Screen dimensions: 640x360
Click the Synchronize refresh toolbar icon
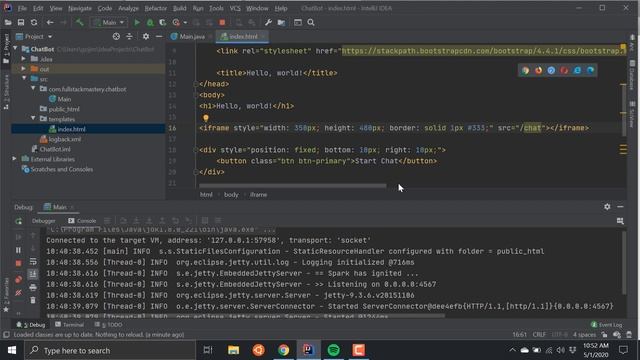[34, 22]
